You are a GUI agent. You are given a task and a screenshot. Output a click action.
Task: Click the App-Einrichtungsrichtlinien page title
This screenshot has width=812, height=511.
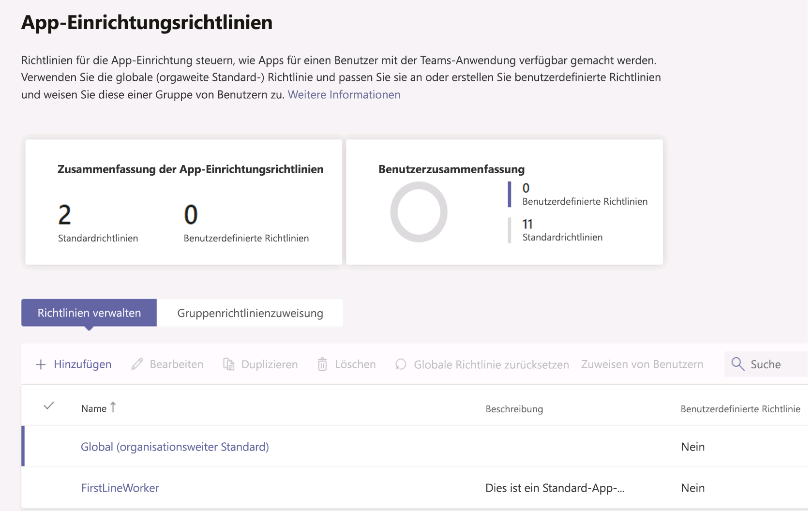pos(147,22)
